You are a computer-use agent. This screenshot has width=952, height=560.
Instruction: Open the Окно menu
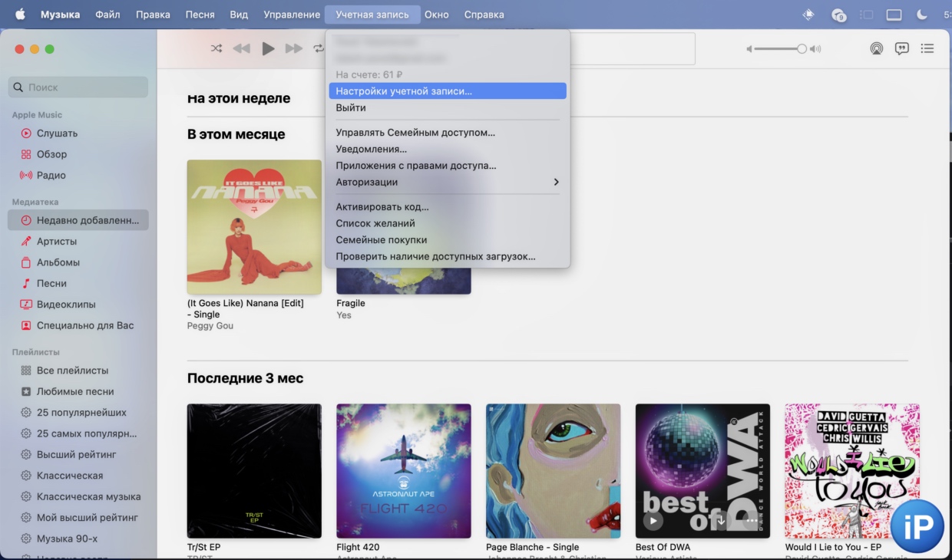click(x=437, y=15)
